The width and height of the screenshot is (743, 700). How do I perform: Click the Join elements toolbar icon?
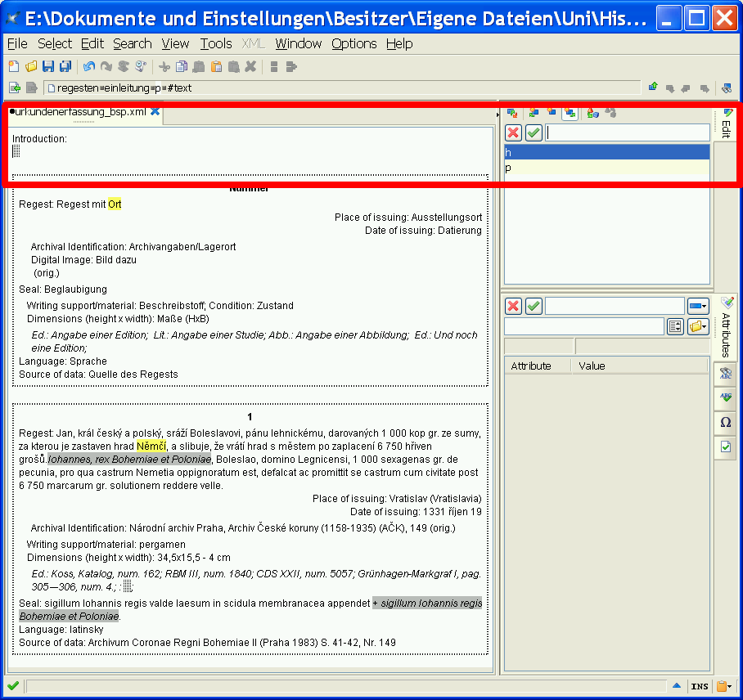[x=291, y=67]
